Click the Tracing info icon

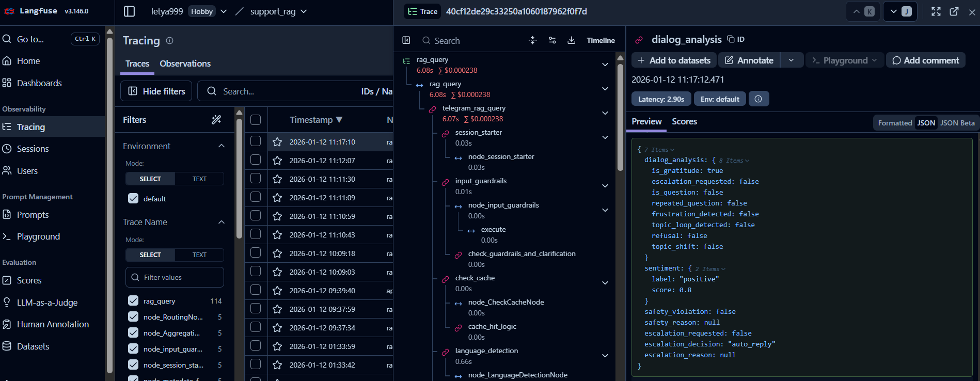click(169, 40)
